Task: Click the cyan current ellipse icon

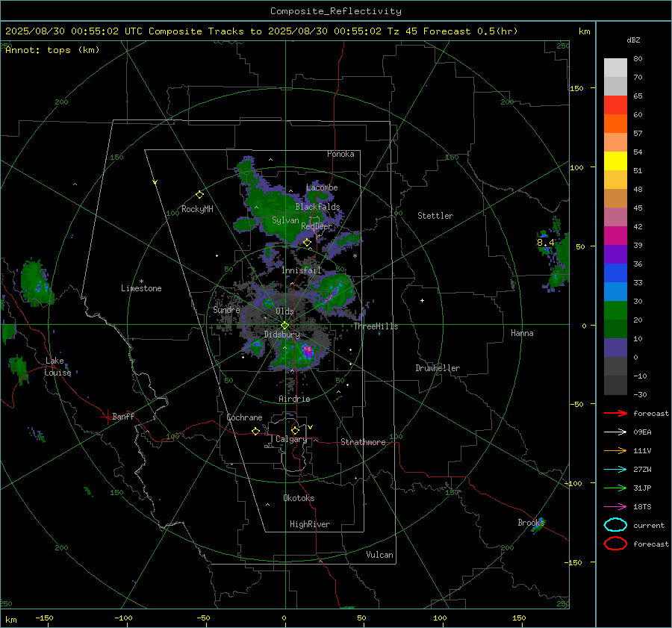Action: [x=615, y=525]
